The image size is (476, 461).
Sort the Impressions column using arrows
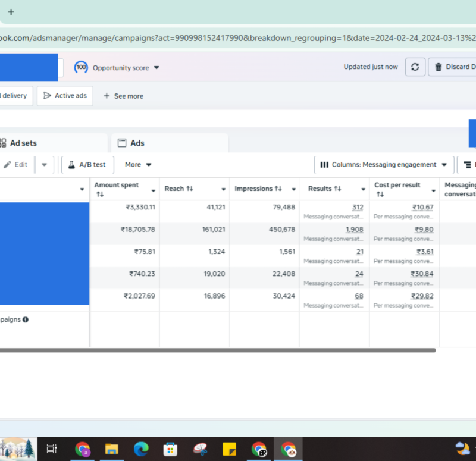coord(278,189)
